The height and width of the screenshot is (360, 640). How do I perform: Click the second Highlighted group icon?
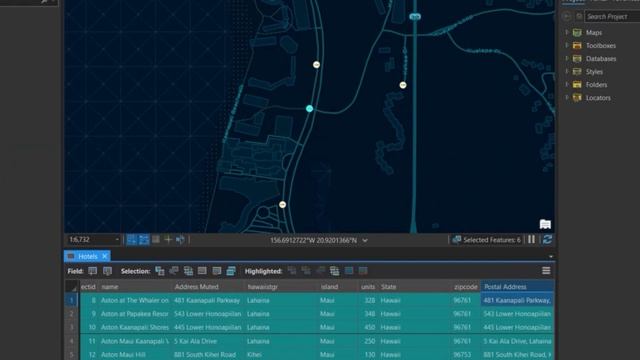[306, 271]
